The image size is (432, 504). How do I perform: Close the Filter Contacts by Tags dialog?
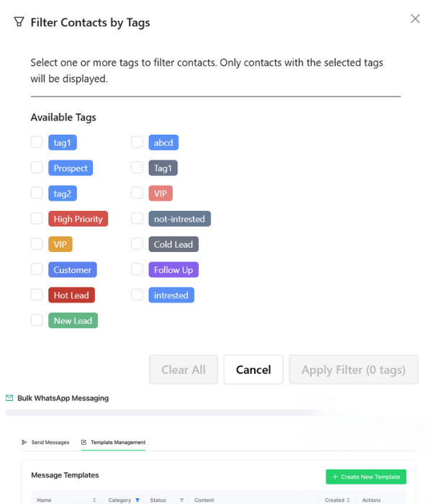click(x=415, y=19)
